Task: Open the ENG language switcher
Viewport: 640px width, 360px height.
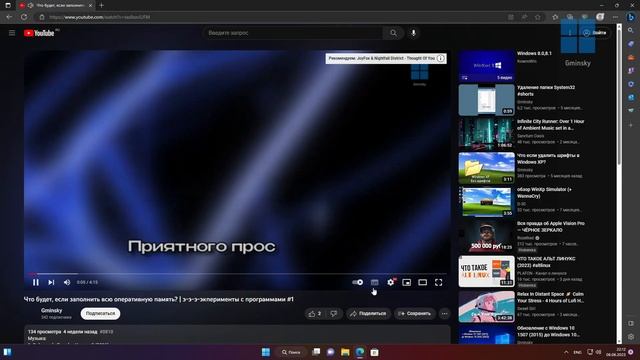Action: point(578,352)
